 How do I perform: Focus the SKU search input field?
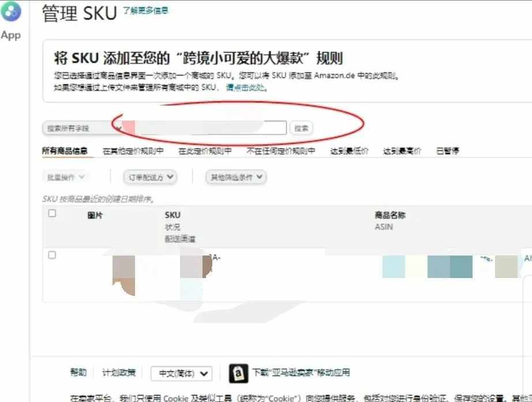click(205, 128)
